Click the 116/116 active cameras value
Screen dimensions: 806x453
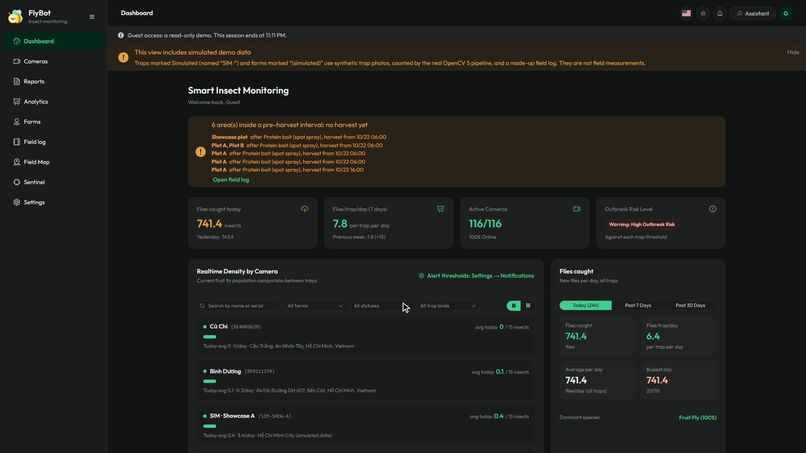[485, 224]
